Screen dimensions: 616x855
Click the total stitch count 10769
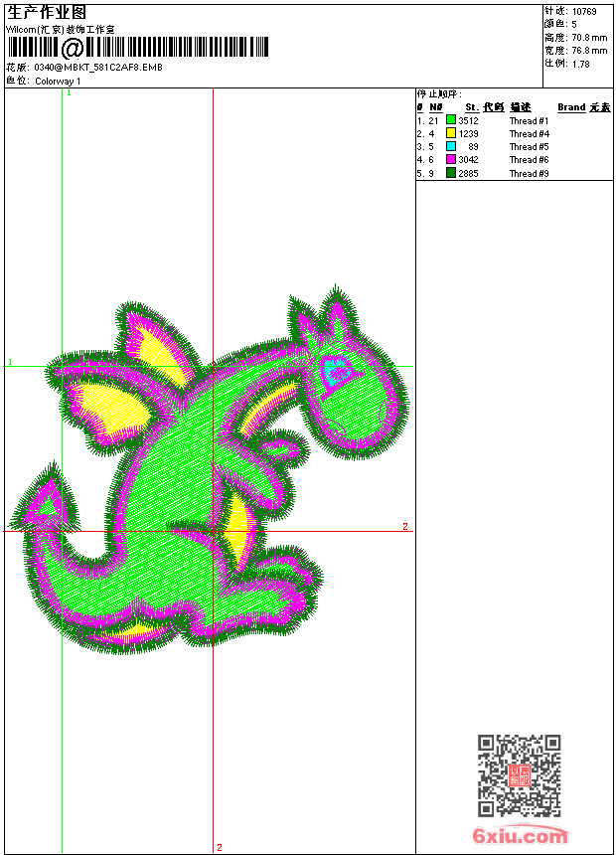click(x=584, y=12)
